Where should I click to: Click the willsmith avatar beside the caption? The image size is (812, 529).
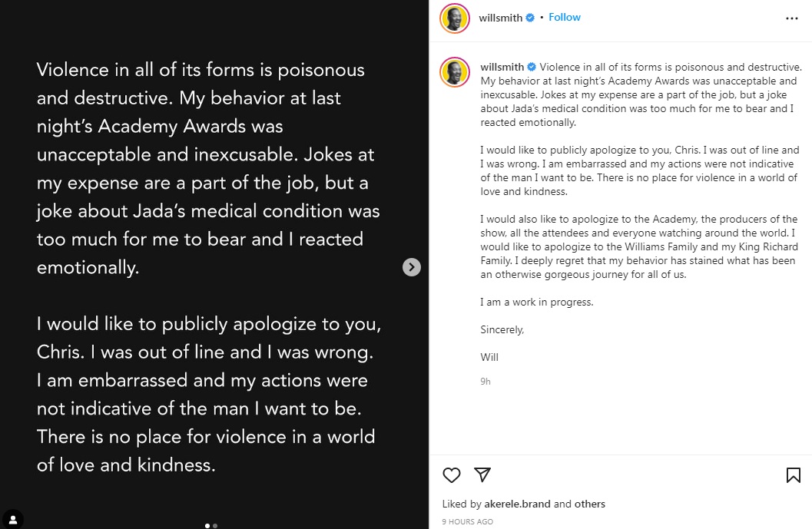[455, 72]
